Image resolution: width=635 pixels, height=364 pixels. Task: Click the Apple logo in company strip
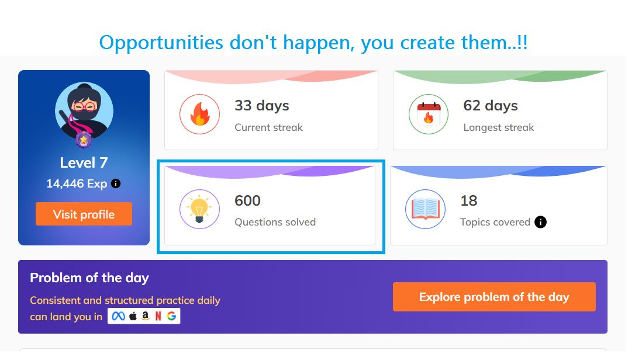(133, 316)
